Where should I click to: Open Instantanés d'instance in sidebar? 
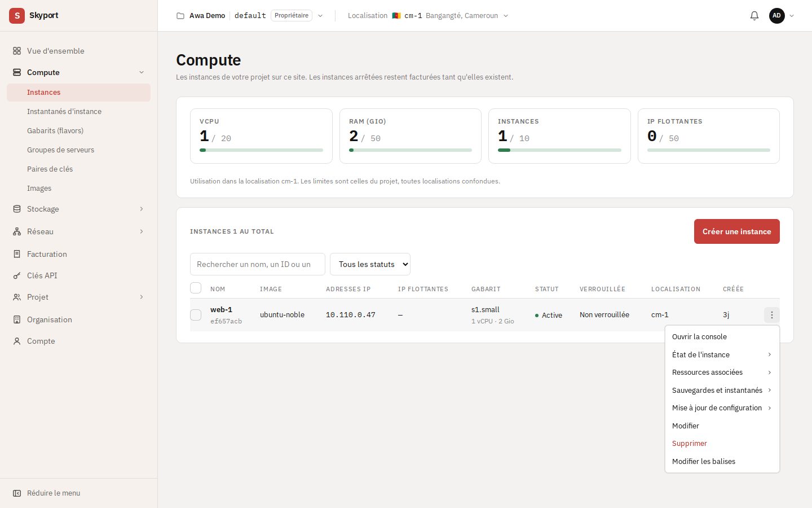[x=78, y=112]
